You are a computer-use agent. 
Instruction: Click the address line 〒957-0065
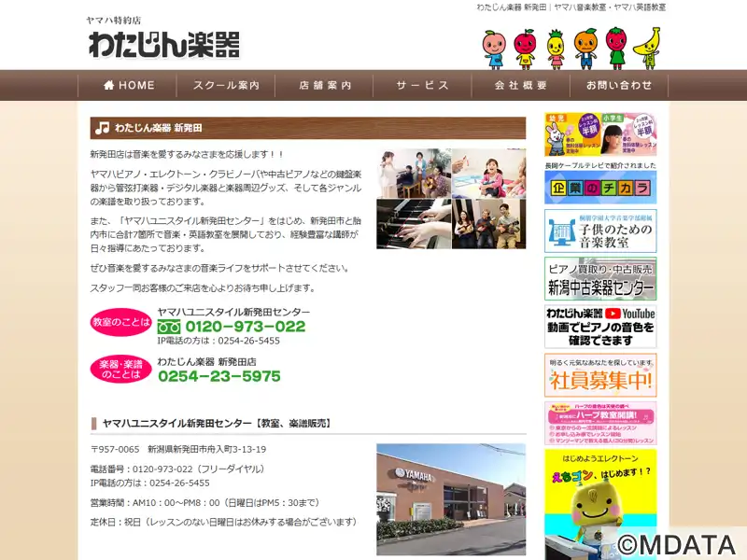click(x=178, y=449)
